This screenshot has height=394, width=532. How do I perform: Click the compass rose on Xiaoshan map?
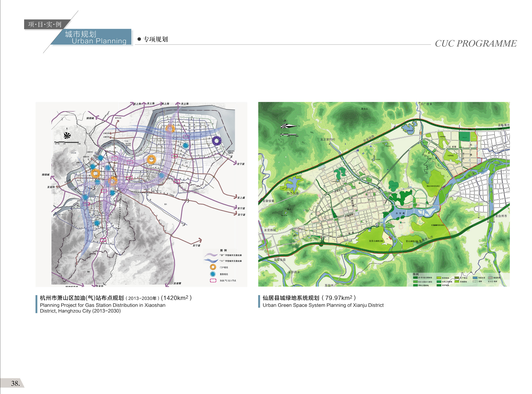pyautogui.click(x=67, y=135)
